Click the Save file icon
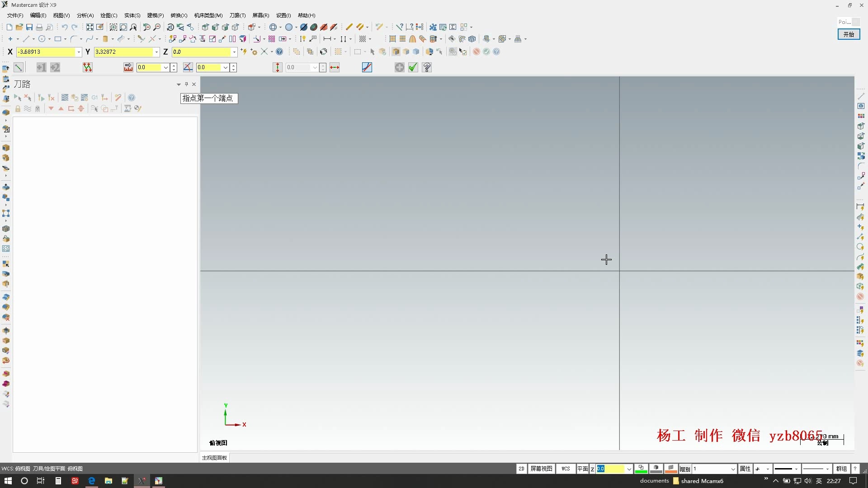 point(29,27)
